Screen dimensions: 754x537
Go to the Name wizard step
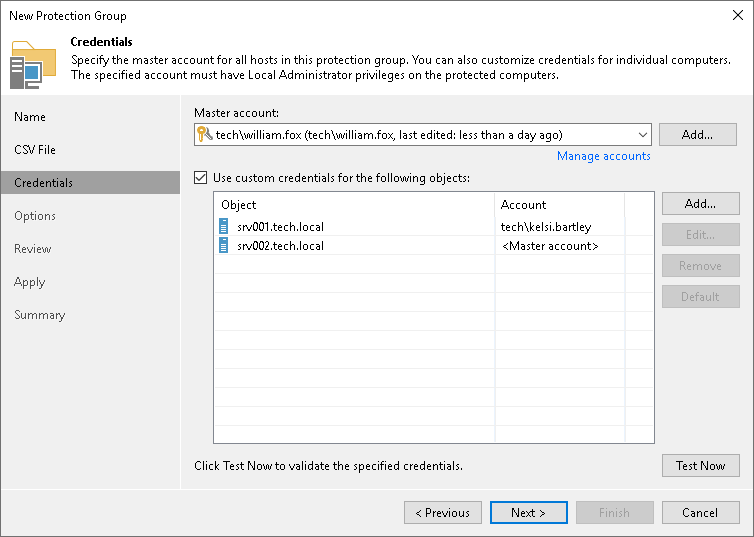(x=30, y=117)
